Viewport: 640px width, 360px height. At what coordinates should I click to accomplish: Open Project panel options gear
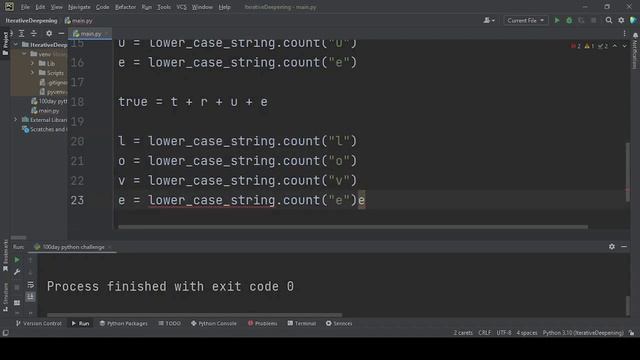(49, 33)
